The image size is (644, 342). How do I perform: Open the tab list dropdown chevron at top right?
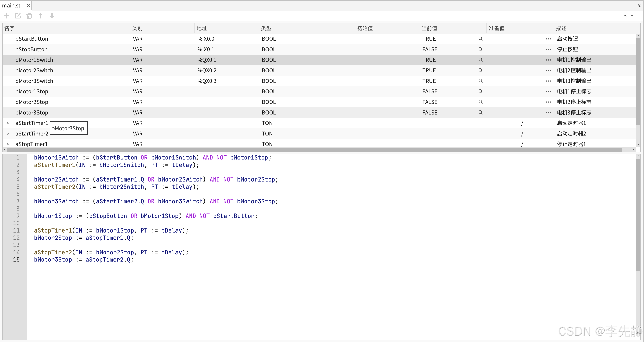point(640,5)
